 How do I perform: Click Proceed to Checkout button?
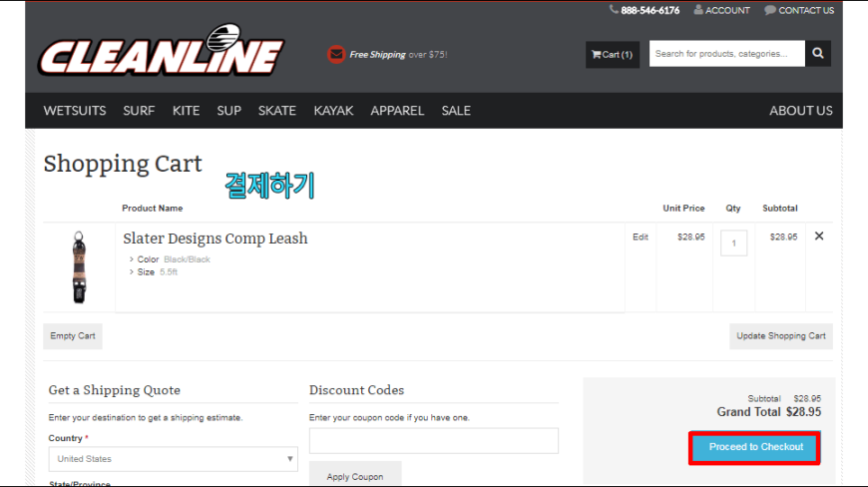[x=755, y=447]
